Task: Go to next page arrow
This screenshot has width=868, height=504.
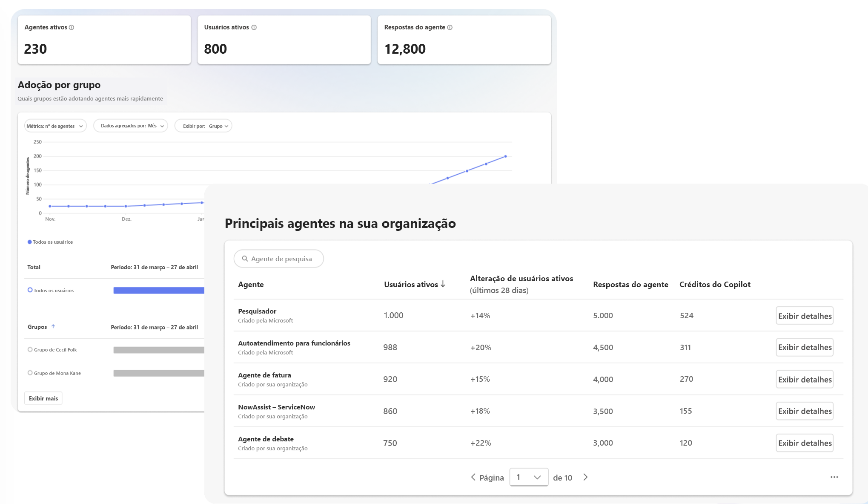Action: [x=585, y=477]
